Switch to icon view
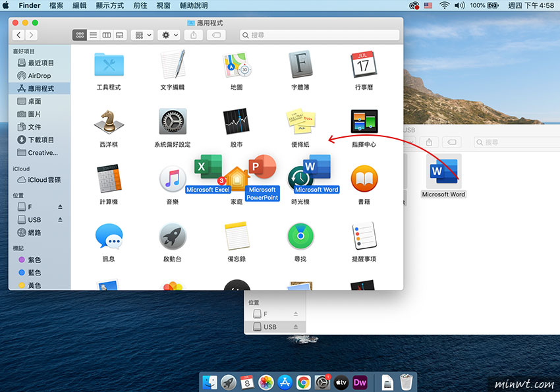This screenshot has width=560, height=392. [80, 35]
